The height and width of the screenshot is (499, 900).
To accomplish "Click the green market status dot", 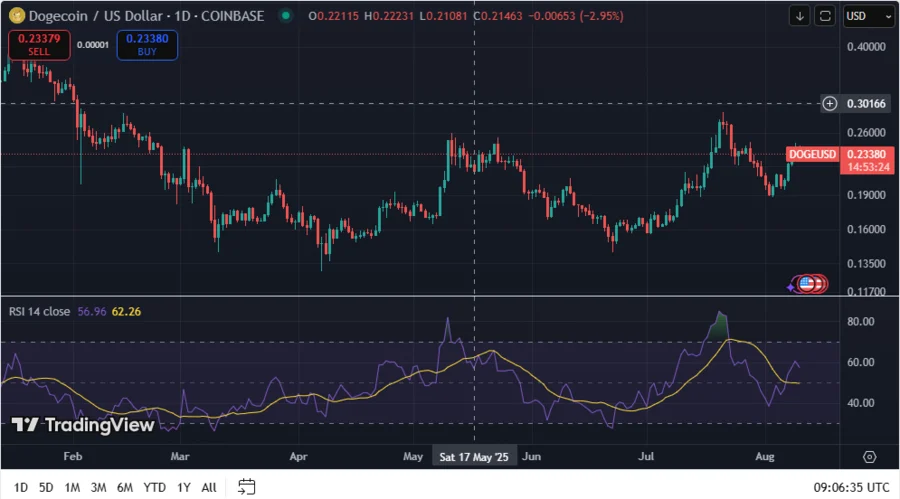I will (285, 16).
